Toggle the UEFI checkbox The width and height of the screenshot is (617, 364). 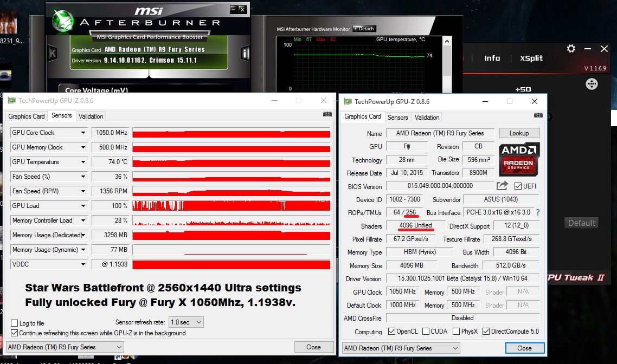click(x=518, y=186)
